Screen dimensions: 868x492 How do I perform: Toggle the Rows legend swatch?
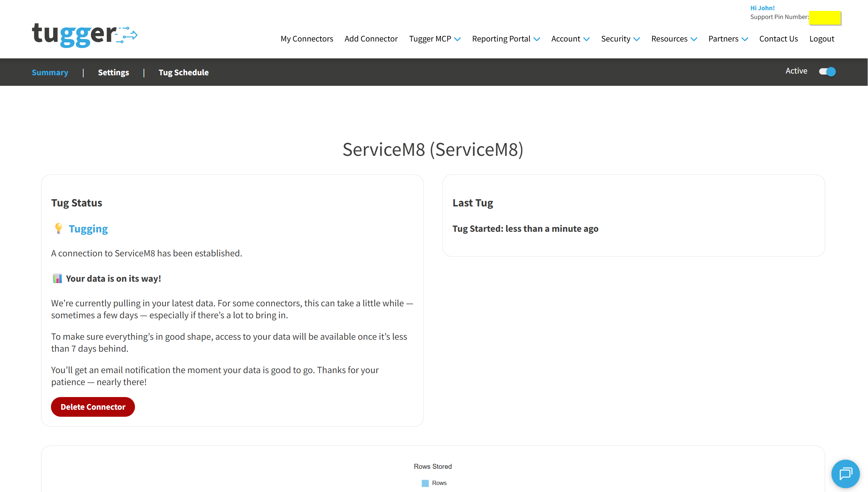click(x=425, y=483)
